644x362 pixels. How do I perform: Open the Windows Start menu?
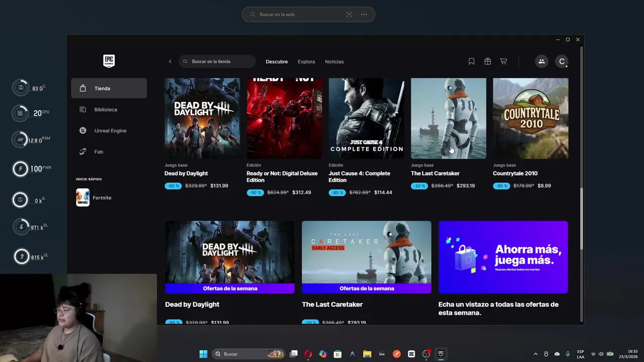pos(203,354)
